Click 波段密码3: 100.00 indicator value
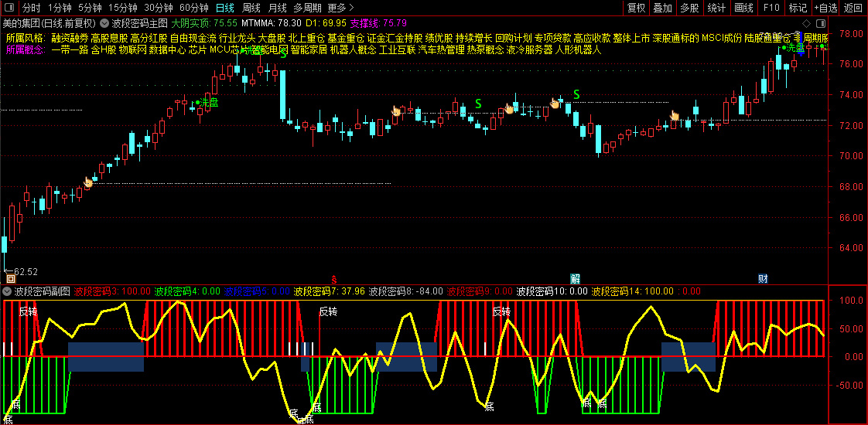Viewport: 868px width, 425px height. point(112,291)
